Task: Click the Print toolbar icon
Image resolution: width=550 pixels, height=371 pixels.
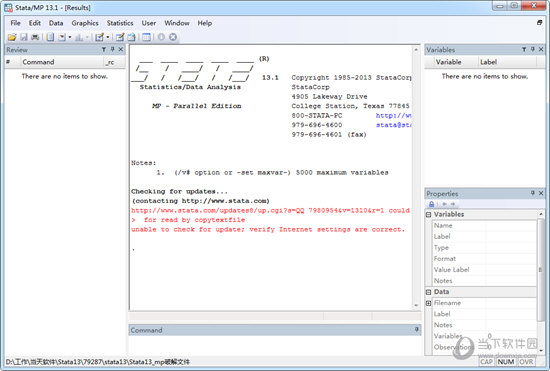Action: (x=35, y=37)
